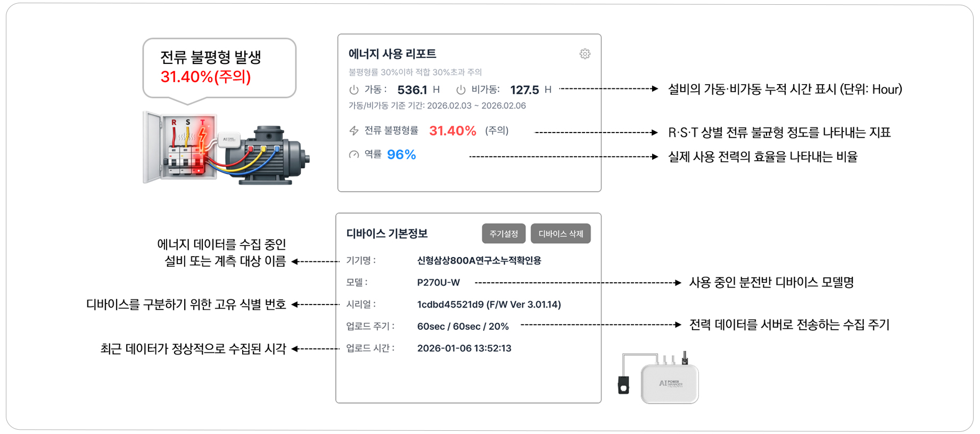The height and width of the screenshot is (434, 980).
Task: Click the 전류 불평형 발생 speech bubble
Action: pos(219,68)
